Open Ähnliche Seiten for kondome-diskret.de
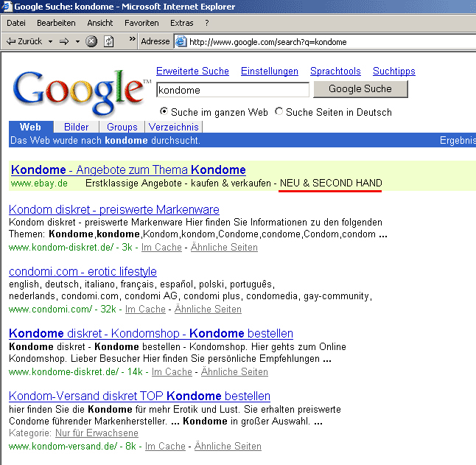476x465 pixels. pyautogui.click(x=234, y=372)
